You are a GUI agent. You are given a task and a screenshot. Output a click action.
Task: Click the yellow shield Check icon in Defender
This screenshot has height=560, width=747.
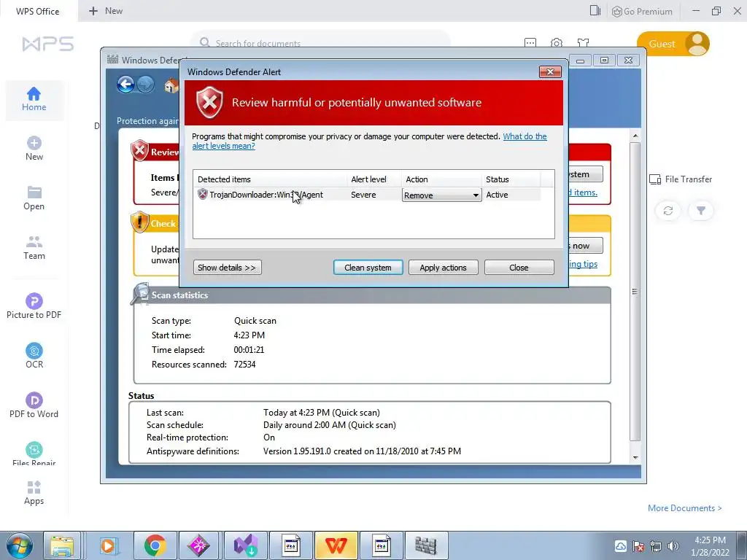(140, 222)
